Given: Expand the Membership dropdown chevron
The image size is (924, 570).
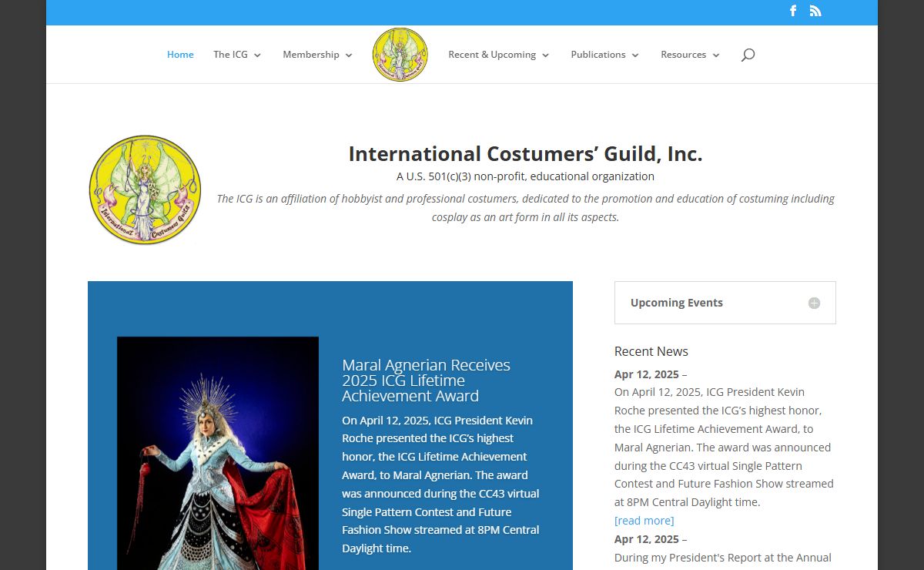Looking at the screenshot, I should click(x=349, y=55).
